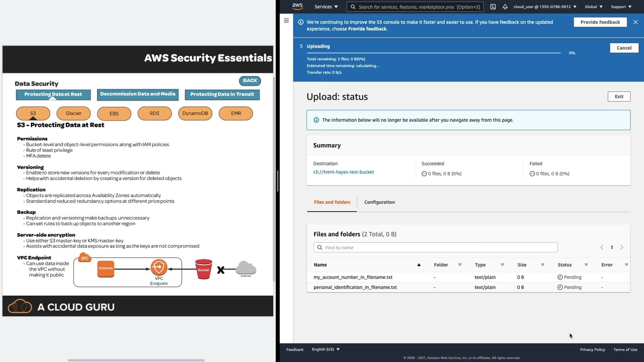Select the Glacier slide tab
The width and height of the screenshot is (644, 362).
tap(73, 114)
